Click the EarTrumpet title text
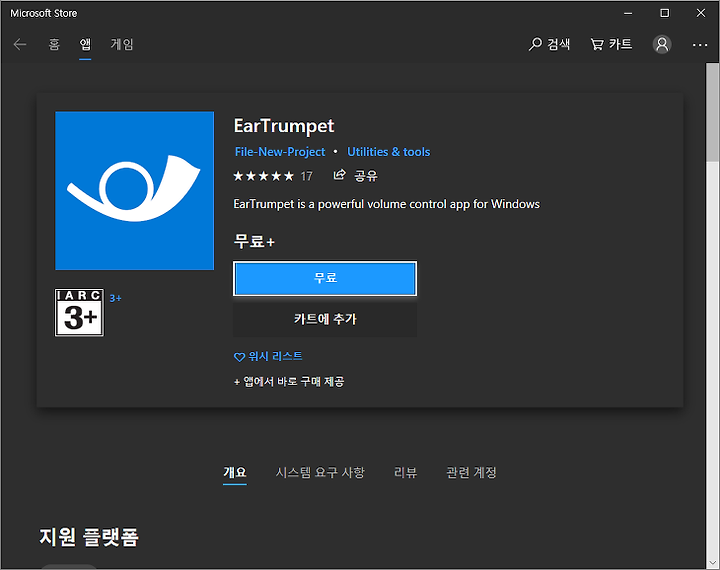 click(284, 126)
